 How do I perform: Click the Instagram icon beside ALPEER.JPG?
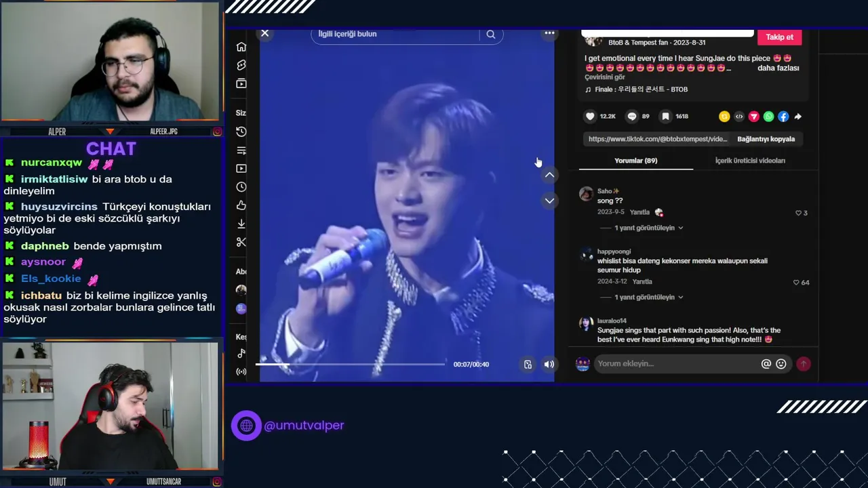pyautogui.click(x=217, y=131)
